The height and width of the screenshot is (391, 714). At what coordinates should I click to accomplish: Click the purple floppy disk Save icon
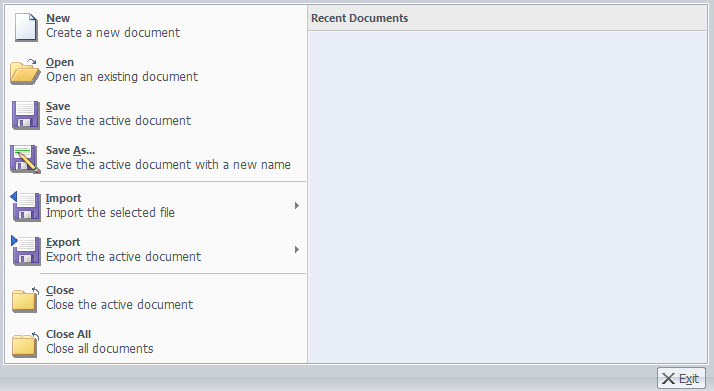tap(26, 115)
